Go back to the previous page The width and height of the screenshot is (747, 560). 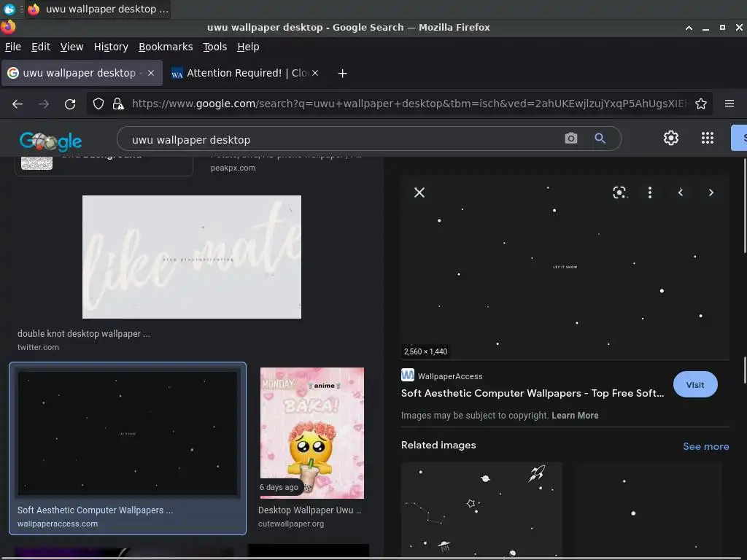point(18,104)
